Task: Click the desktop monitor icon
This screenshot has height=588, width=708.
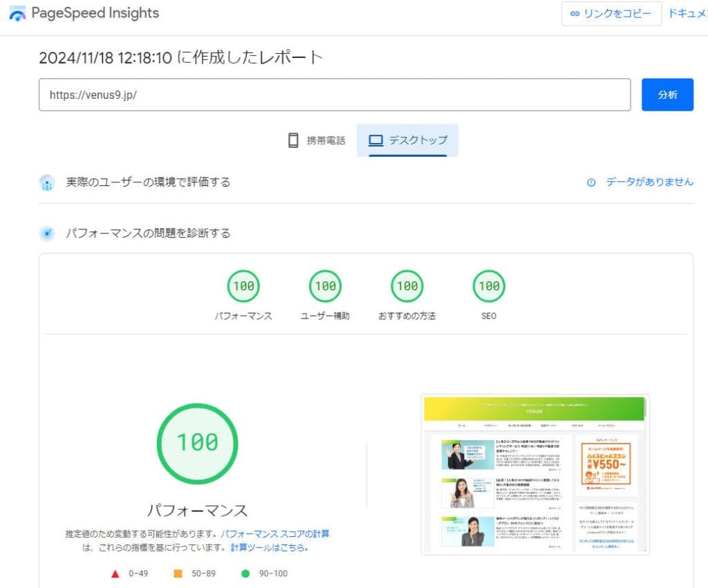Action: tap(375, 140)
